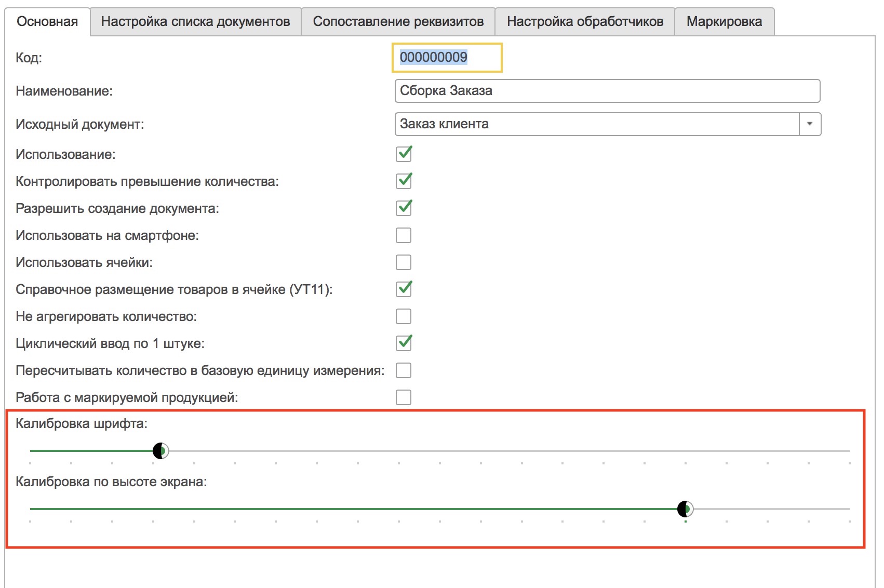Image resolution: width=884 pixels, height=588 pixels.
Task: Toggle Циклический ввод по 1 штуке checkbox
Action: (404, 343)
